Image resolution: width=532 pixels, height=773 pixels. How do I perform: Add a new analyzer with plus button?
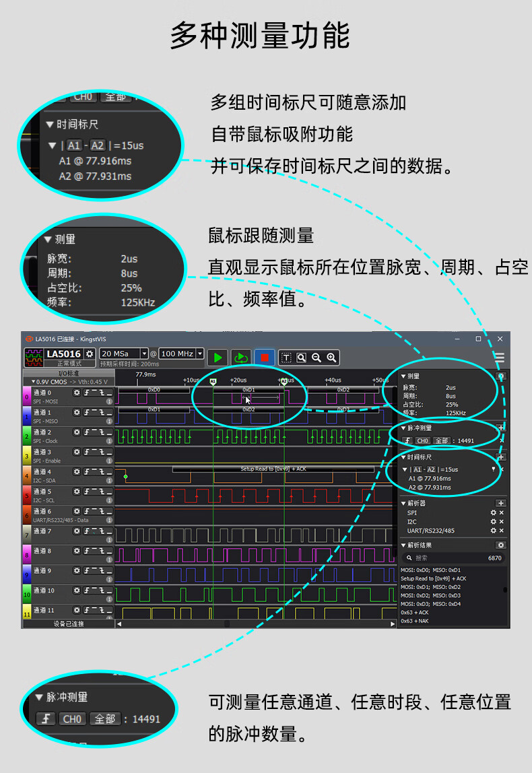click(x=500, y=503)
